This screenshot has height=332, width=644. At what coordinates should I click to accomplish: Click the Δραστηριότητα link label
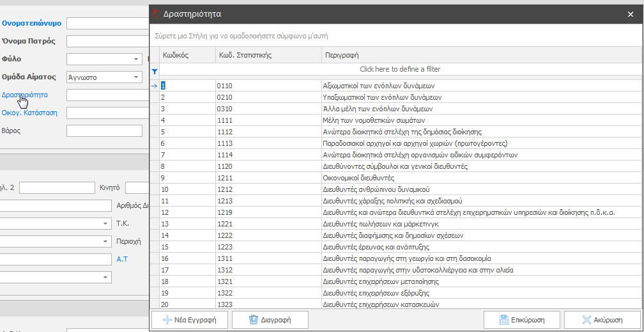(x=24, y=95)
